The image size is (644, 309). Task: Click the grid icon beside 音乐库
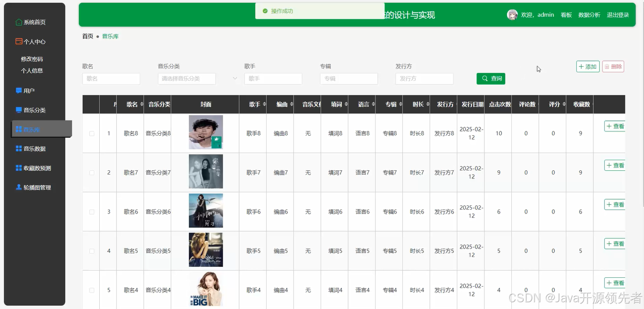coord(19,129)
